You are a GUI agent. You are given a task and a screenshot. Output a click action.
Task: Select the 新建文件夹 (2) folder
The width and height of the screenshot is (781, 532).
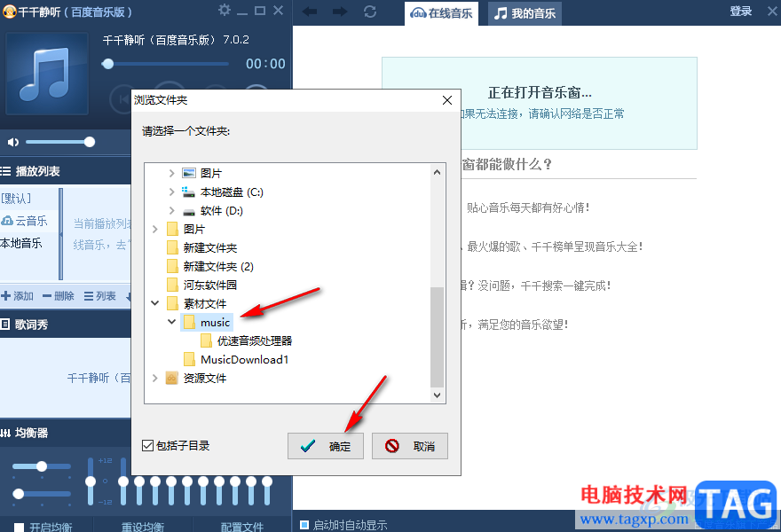(x=209, y=267)
